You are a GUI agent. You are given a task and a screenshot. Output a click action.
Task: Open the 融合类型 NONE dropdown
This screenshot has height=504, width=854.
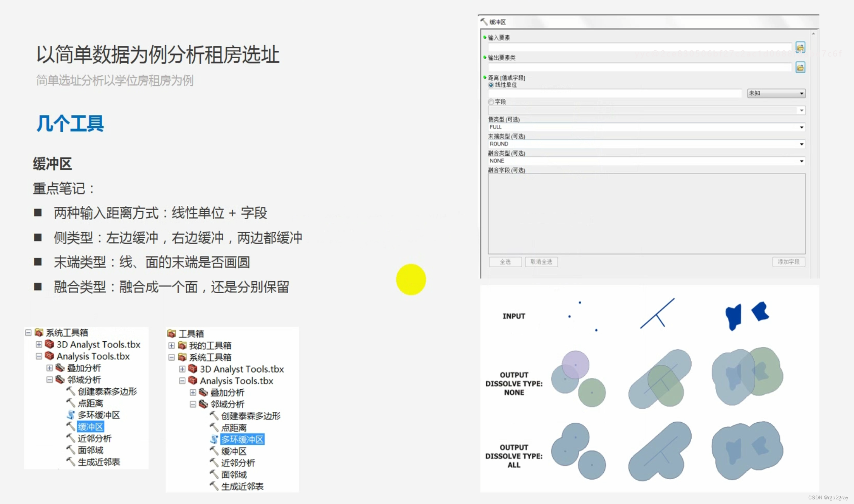[801, 161]
